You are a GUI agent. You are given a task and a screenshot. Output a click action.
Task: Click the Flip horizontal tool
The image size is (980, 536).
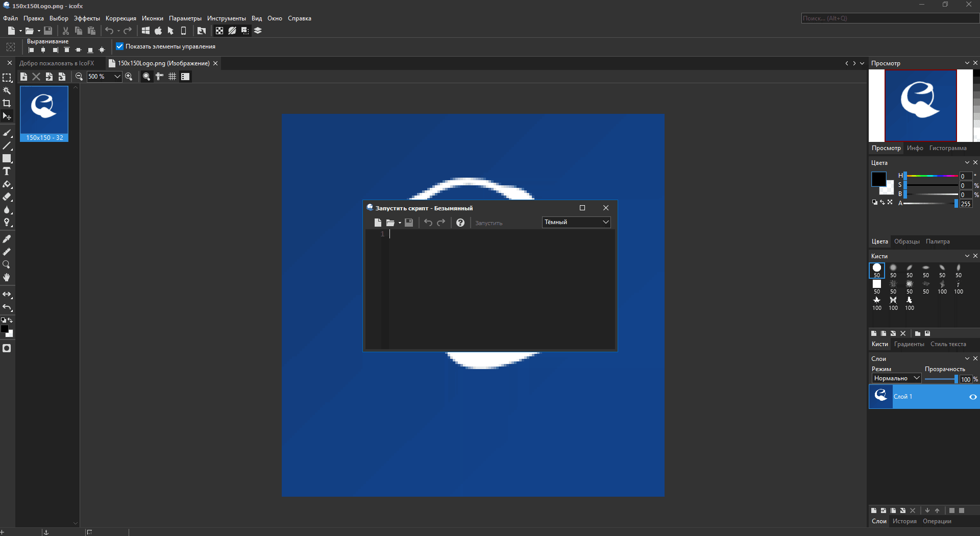pyautogui.click(x=7, y=295)
